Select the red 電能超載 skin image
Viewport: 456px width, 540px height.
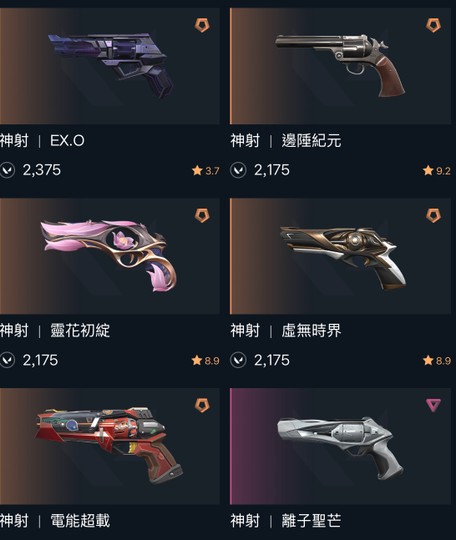coord(110,446)
